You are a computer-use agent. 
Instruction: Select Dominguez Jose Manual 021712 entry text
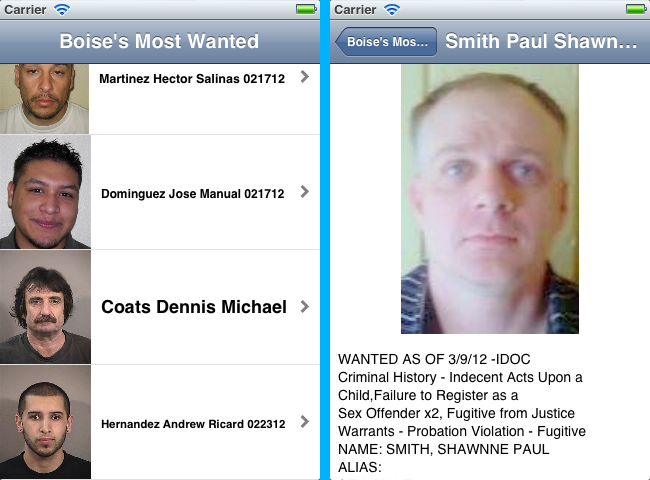click(x=193, y=194)
